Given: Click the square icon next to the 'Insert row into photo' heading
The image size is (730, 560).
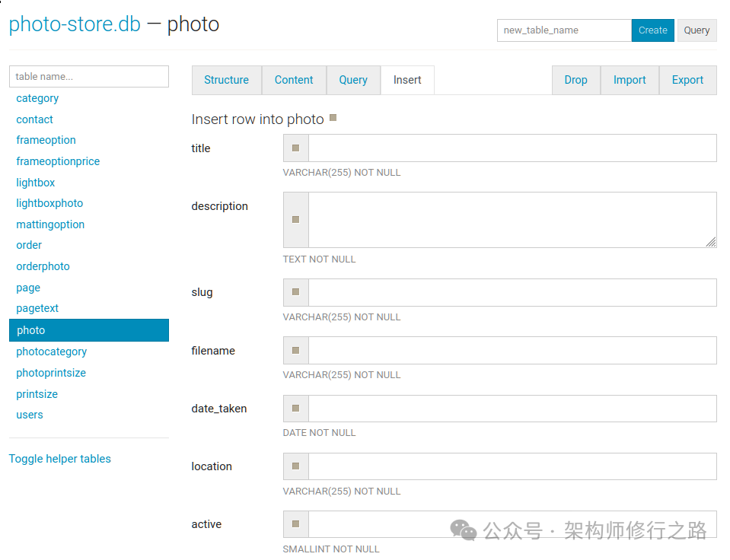Looking at the screenshot, I should click(x=333, y=119).
